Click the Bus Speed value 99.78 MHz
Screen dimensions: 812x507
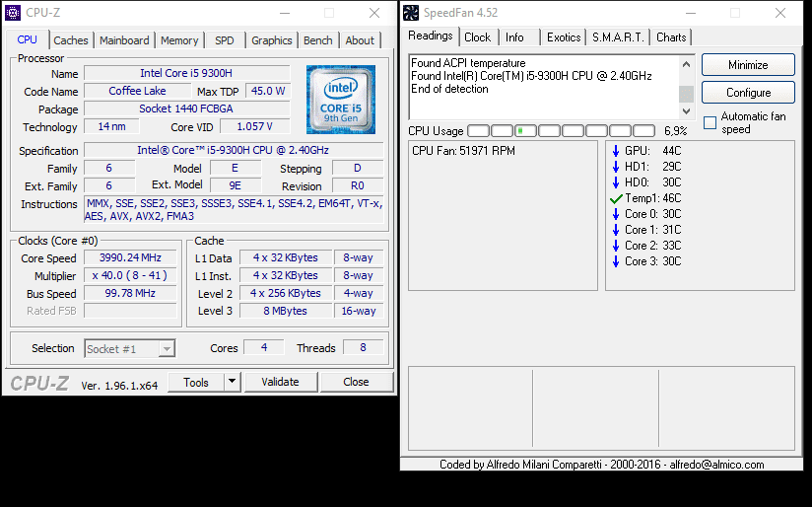pyautogui.click(x=130, y=293)
